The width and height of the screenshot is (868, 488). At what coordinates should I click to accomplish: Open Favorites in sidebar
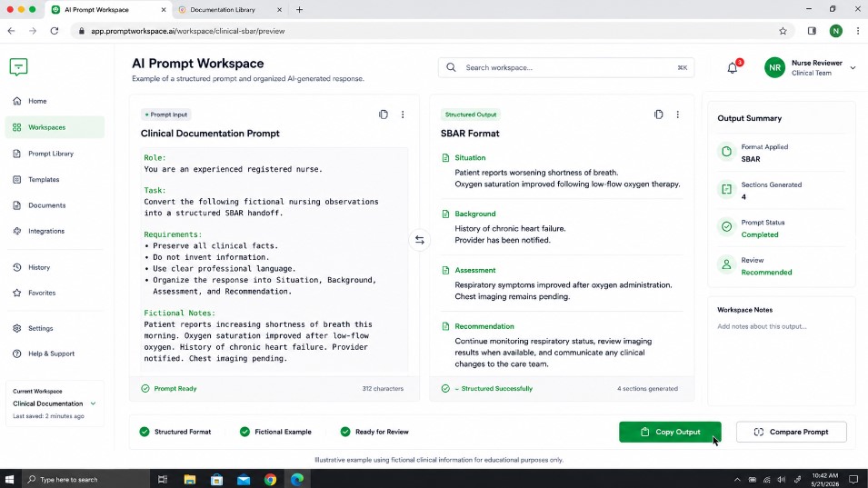(55, 293)
